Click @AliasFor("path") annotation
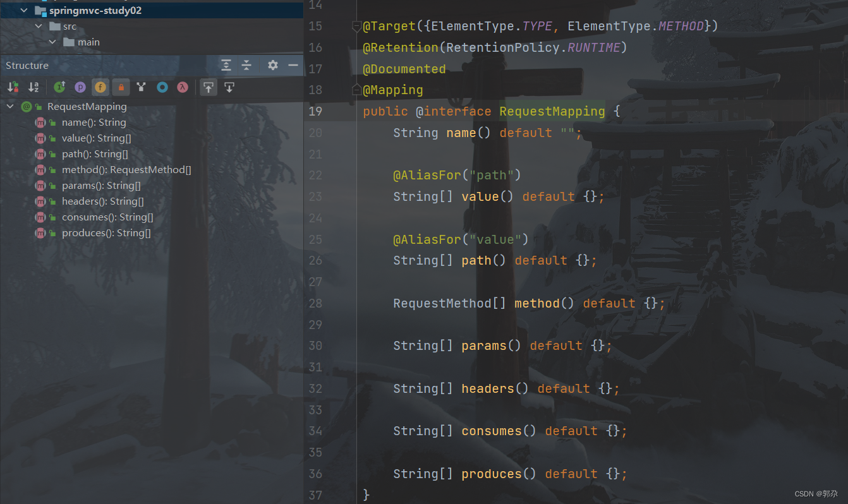Screen dimensions: 848x504 tap(457, 175)
